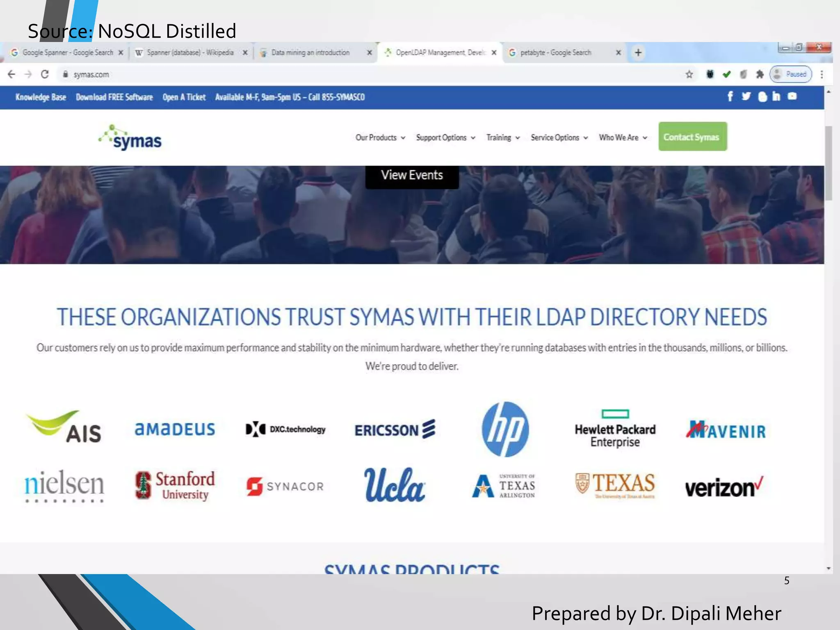Click the Stanford University logo
840x630 pixels.
[175, 485]
